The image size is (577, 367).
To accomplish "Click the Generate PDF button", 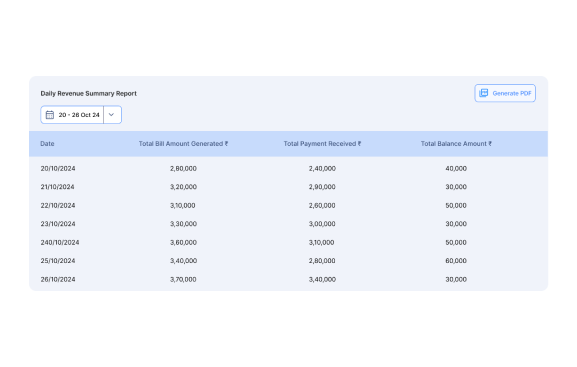I will pyautogui.click(x=505, y=93).
